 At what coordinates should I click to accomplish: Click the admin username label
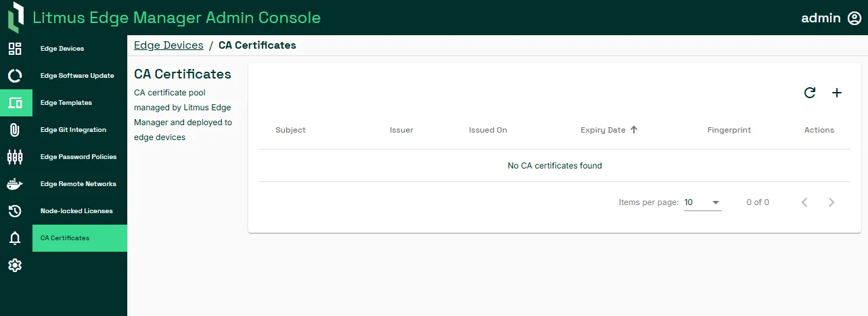click(x=821, y=18)
